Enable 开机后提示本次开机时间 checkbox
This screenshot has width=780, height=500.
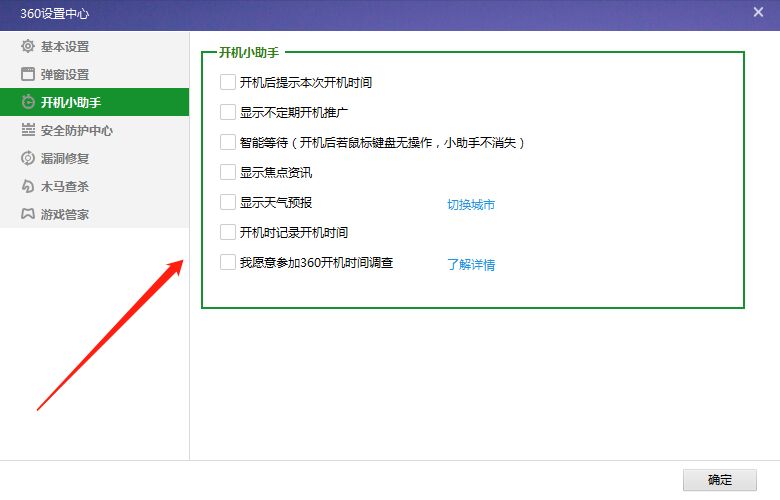228,82
